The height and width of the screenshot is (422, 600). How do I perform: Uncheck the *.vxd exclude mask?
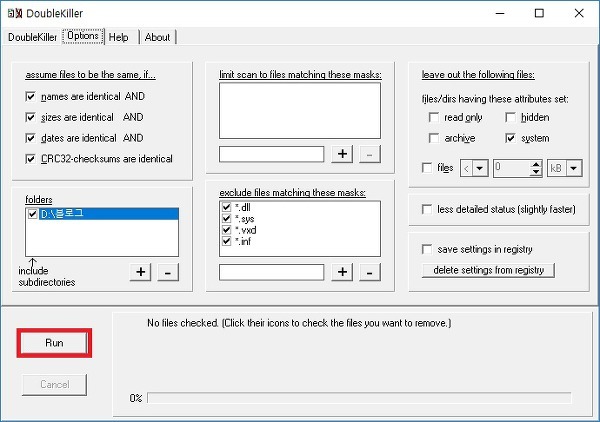pos(227,230)
